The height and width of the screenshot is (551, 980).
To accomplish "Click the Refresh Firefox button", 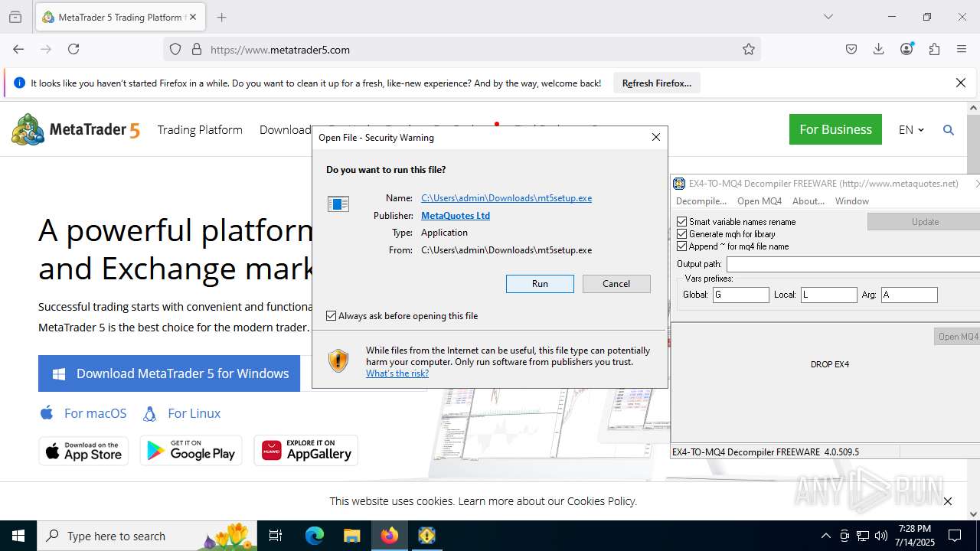I will click(657, 83).
